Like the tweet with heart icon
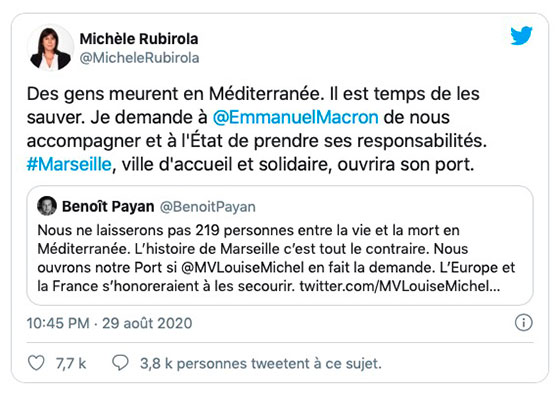 coord(36,363)
